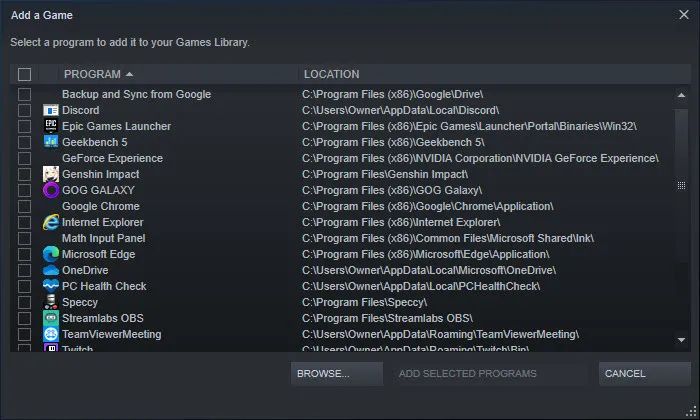Click the PCHealthCheck location path
The width and height of the screenshot is (700, 420).
(x=421, y=287)
